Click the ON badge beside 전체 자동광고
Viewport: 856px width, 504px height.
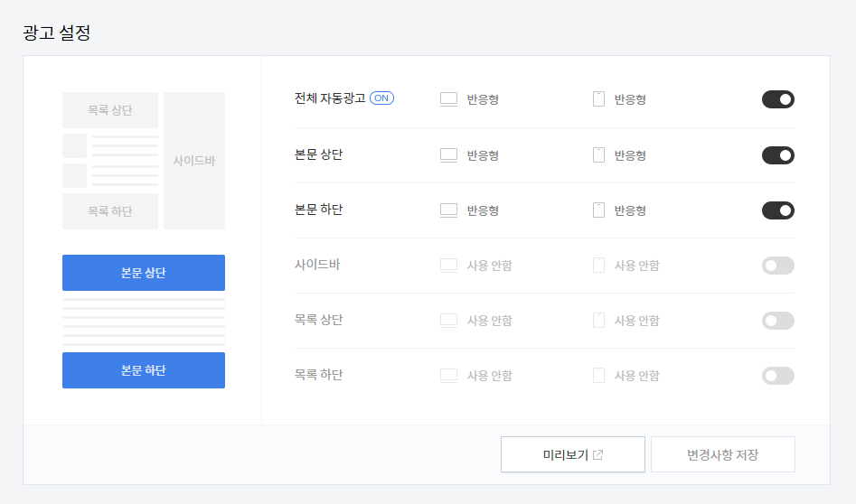(x=381, y=98)
